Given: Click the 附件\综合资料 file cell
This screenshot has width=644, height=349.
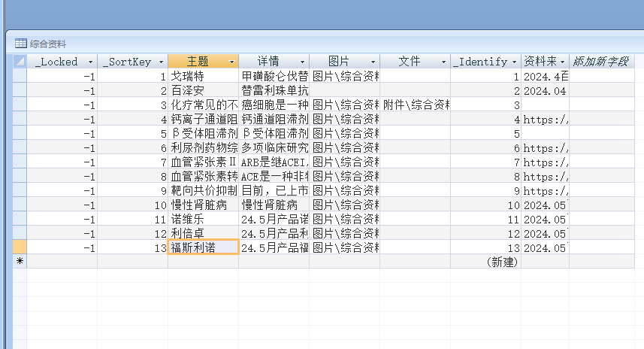Looking at the screenshot, I should [416, 105].
